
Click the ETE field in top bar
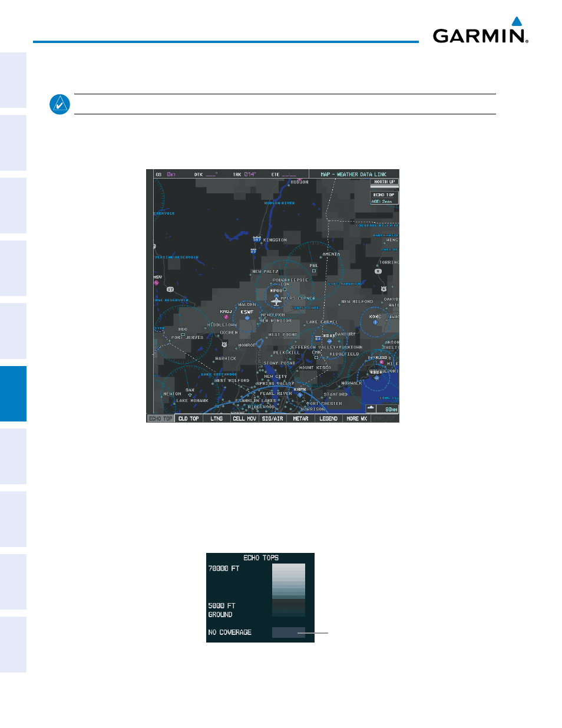pos(284,174)
